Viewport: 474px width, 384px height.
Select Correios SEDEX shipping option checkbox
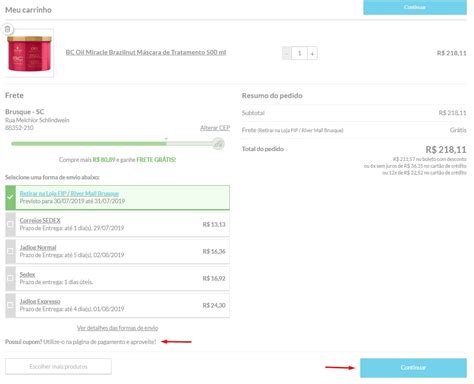pos(10,224)
